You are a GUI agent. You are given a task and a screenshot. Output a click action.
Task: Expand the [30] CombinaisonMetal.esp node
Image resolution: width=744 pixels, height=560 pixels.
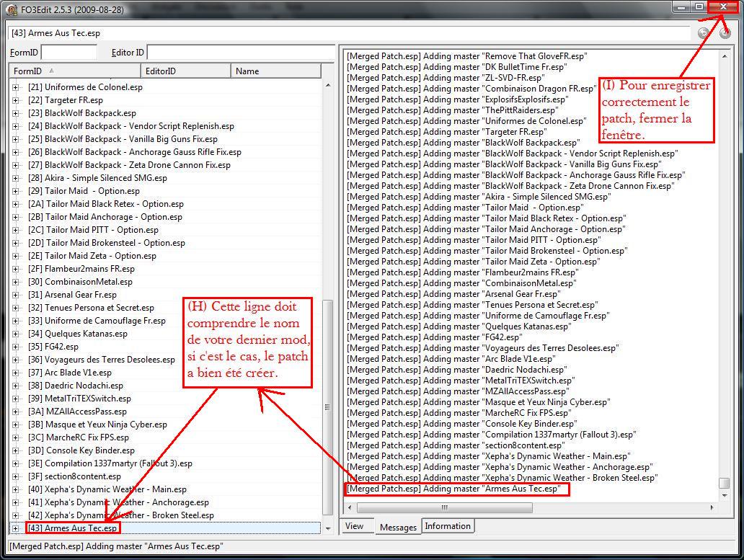coord(16,282)
